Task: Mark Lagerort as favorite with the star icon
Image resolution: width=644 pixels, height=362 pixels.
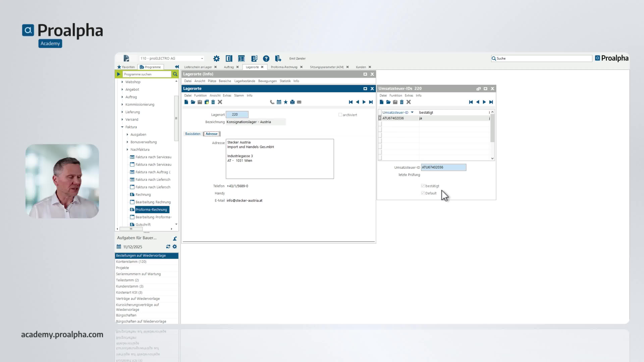Action: coord(285,102)
